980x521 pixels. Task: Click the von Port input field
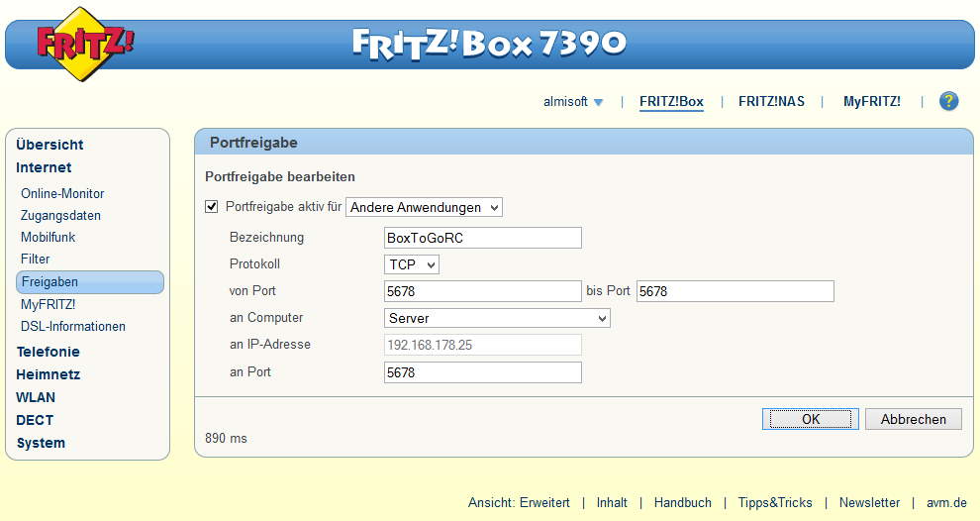point(482,291)
